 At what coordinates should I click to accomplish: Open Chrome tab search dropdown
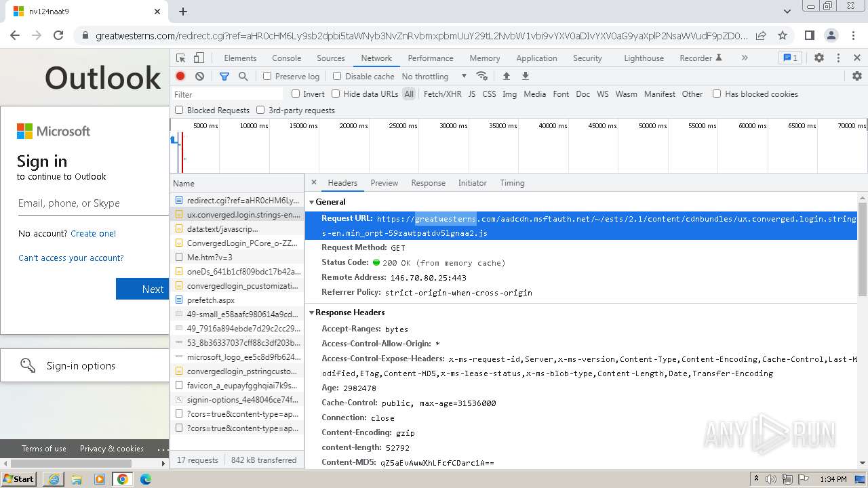[x=787, y=12]
